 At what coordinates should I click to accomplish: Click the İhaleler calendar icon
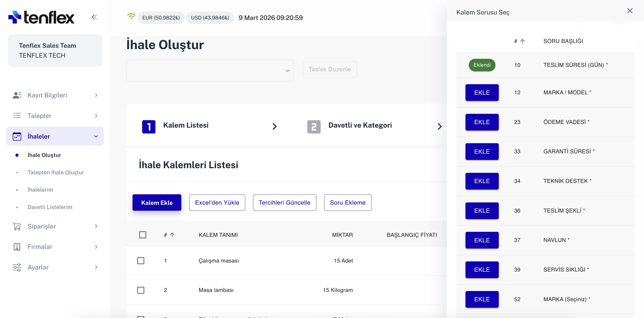coord(17,136)
